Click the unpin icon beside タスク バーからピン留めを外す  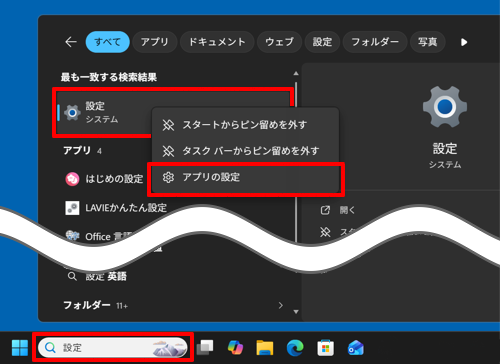[168, 151]
